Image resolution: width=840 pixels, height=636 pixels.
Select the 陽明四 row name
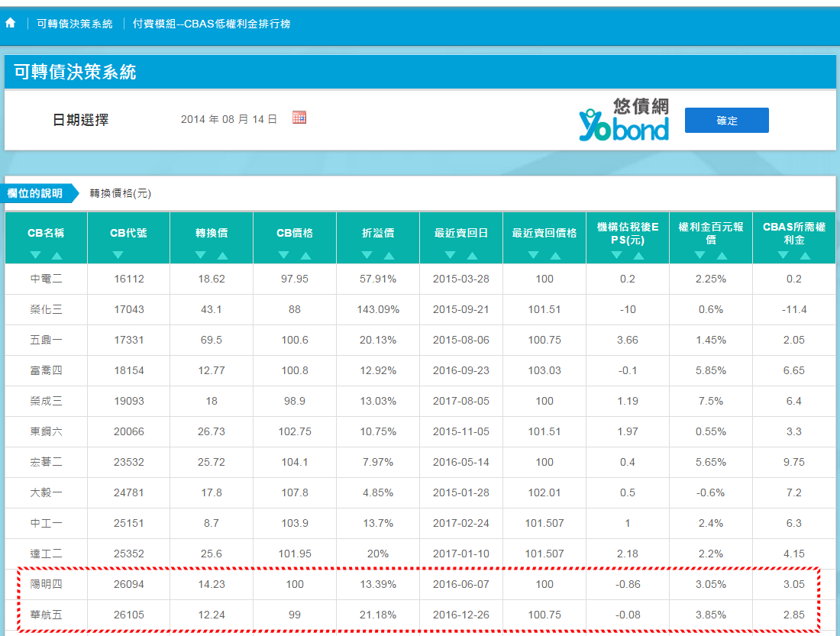coord(46,584)
